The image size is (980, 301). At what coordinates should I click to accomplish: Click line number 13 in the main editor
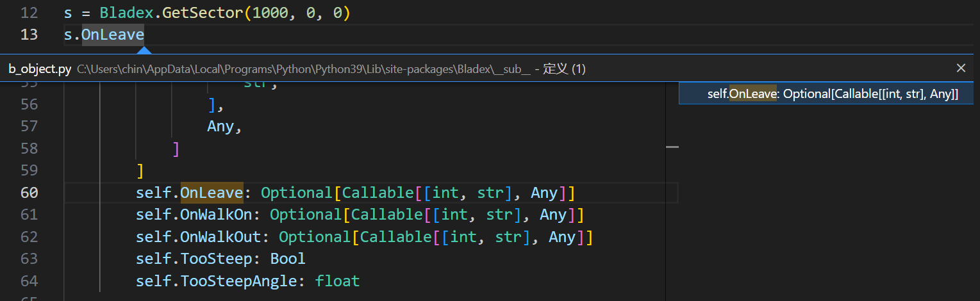[x=29, y=35]
